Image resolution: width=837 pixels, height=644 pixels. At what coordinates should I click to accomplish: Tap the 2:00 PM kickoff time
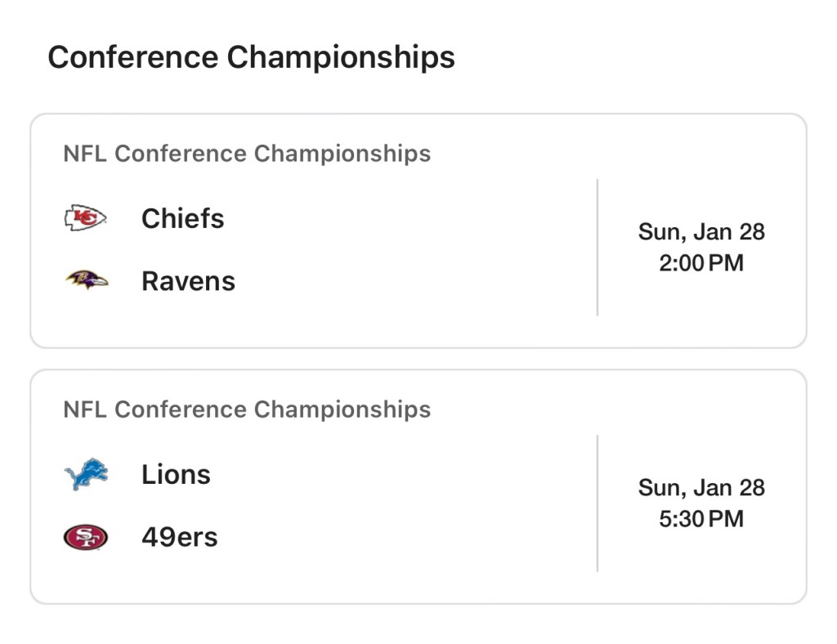click(x=701, y=263)
